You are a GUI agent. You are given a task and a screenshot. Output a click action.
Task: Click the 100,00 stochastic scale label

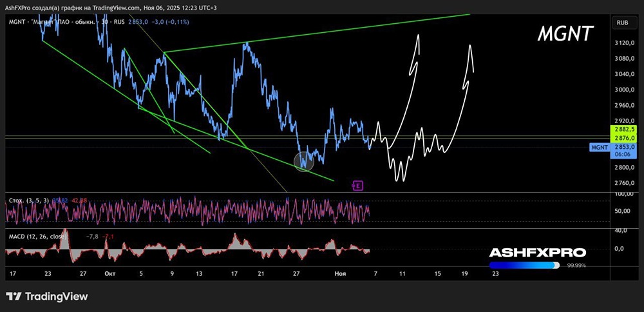(x=624, y=193)
